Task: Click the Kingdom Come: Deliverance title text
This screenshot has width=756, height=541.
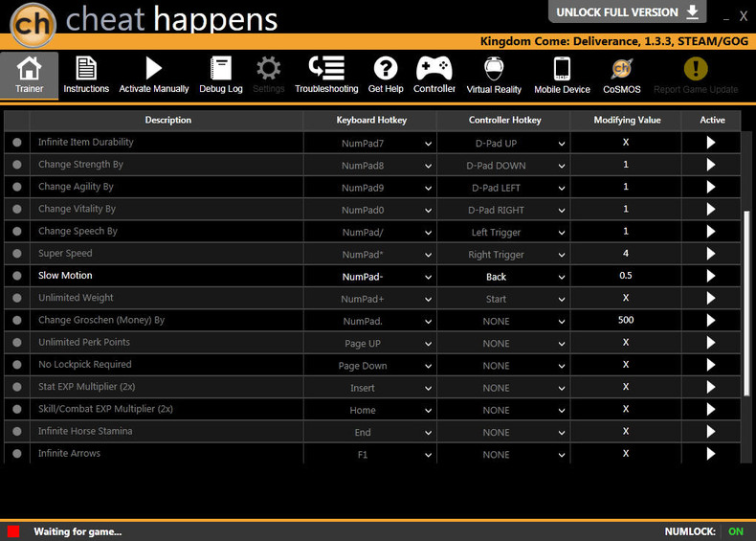Action: 614,41
